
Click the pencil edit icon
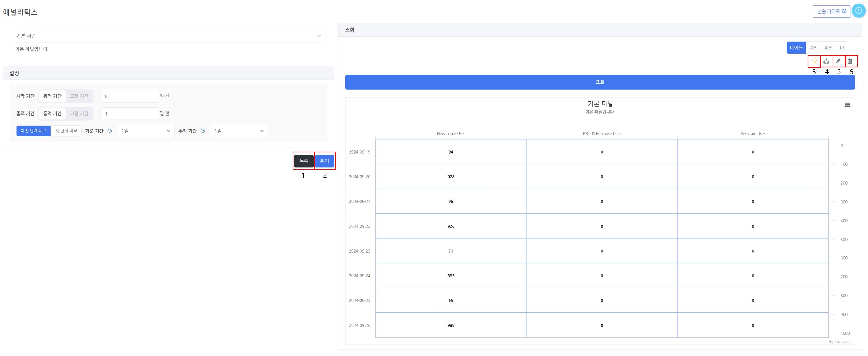click(x=838, y=61)
